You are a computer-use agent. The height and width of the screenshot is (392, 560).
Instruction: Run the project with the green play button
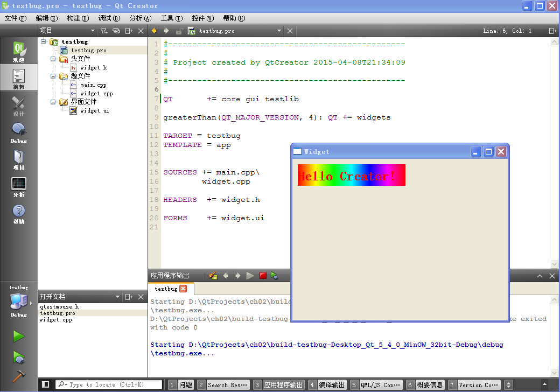click(x=18, y=337)
